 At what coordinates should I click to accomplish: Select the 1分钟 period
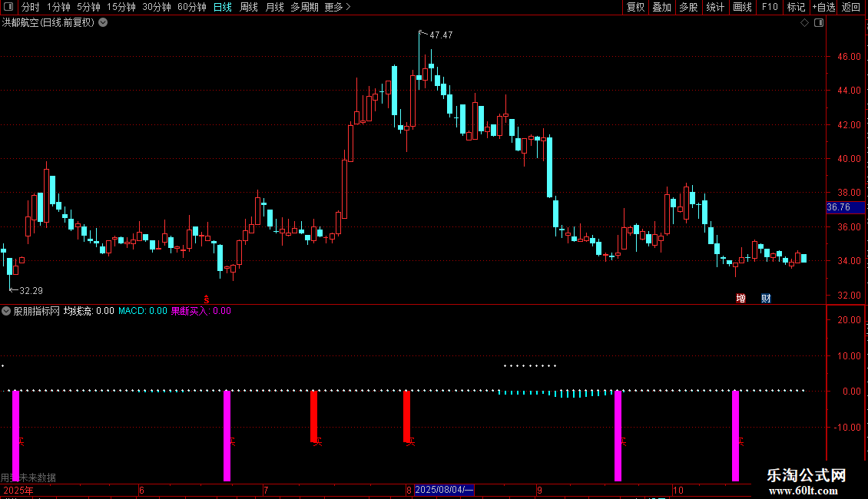tap(58, 7)
